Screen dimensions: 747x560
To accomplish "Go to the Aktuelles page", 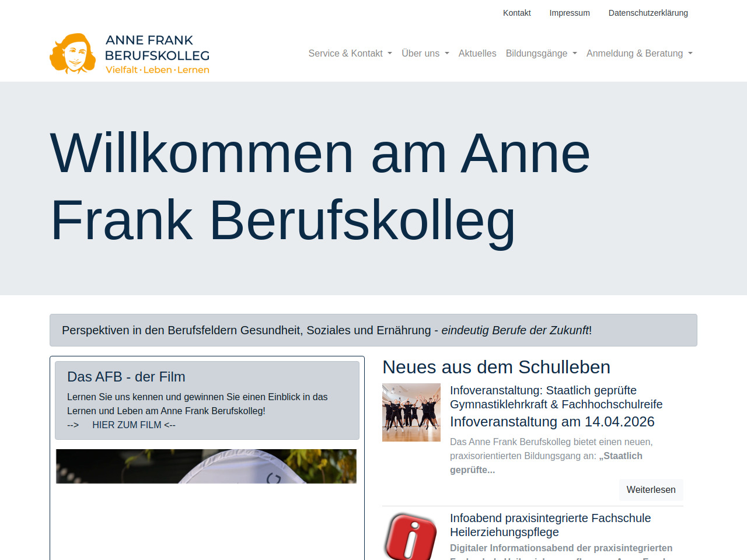I will coord(477,54).
